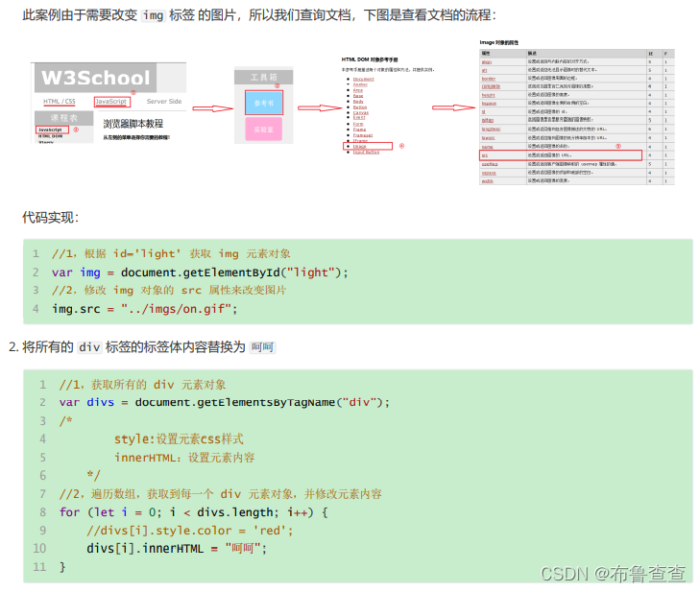The image size is (700, 592).
Task: Click the inline code 'img' in first paragraph
Action: tap(153, 15)
